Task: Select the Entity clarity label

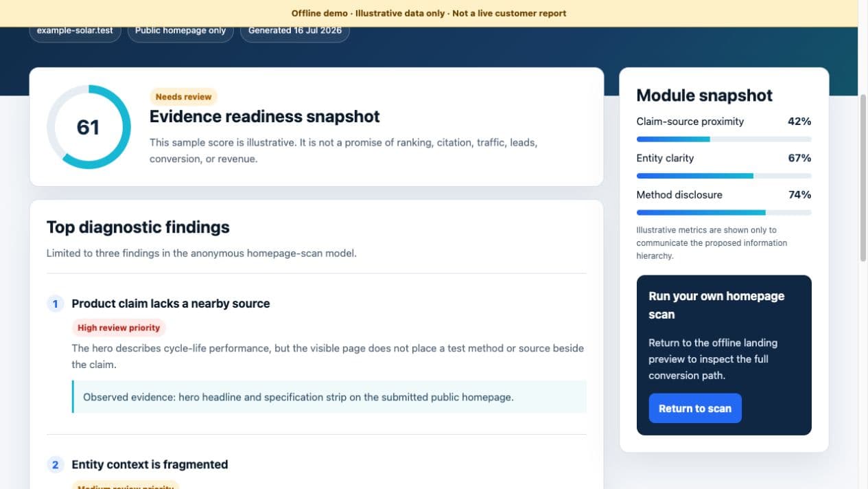Action: click(x=665, y=158)
